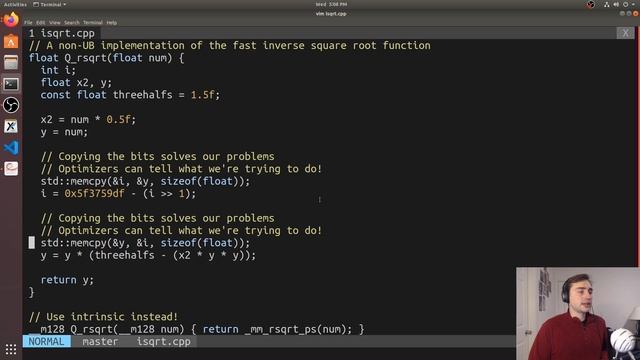Click the webcam overlay of the presenter

pos(578,313)
